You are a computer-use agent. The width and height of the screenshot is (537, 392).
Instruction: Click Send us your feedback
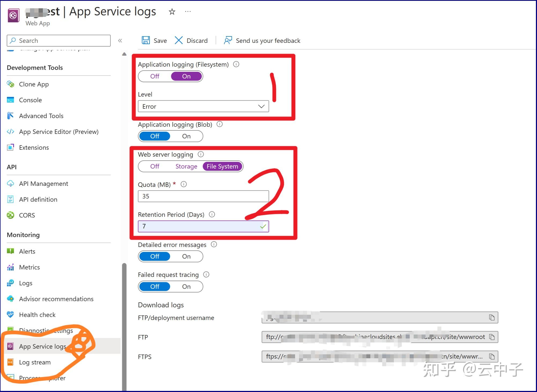point(268,40)
